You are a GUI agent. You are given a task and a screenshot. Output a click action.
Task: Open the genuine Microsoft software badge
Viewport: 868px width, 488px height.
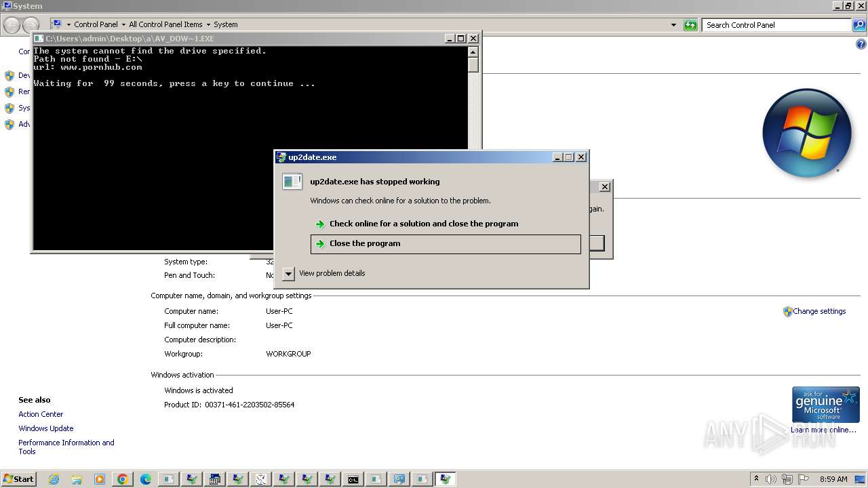[x=825, y=405]
